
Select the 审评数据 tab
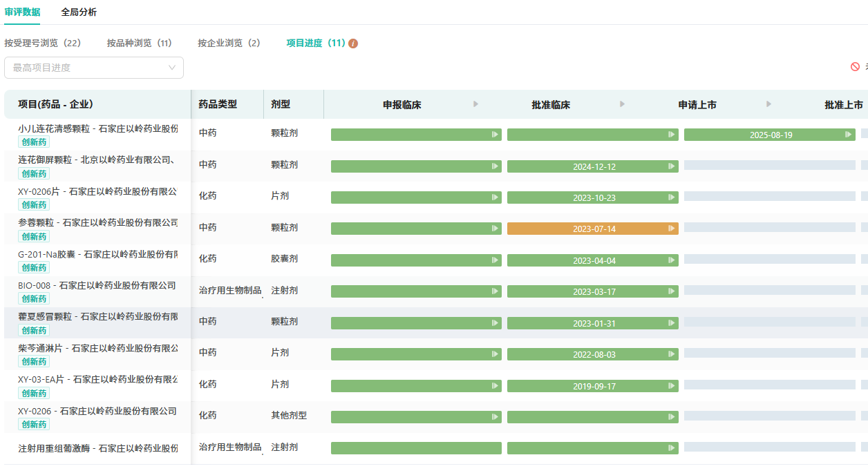click(22, 12)
